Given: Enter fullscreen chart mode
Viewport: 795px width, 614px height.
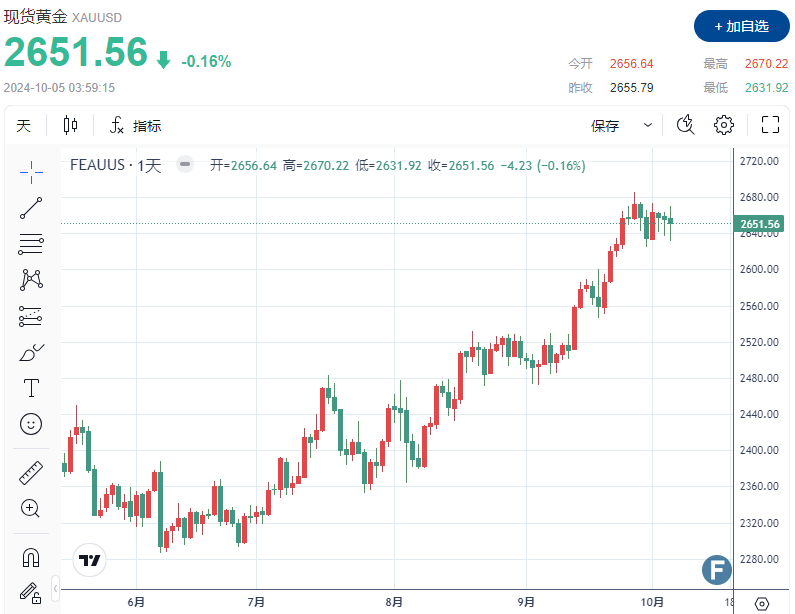Looking at the screenshot, I should click(770, 125).
